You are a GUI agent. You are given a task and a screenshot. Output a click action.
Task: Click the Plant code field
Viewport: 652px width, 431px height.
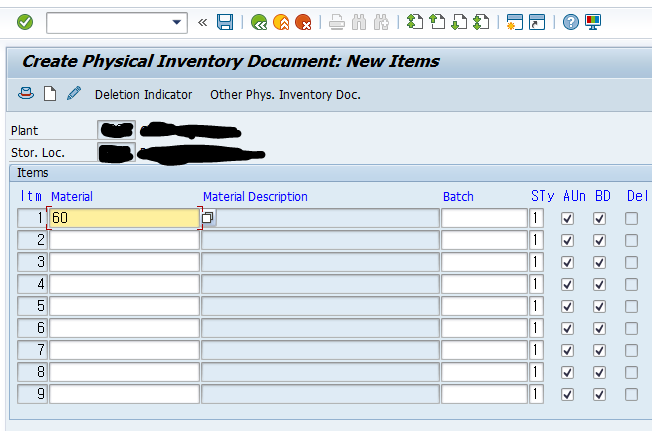click(116, 130)
